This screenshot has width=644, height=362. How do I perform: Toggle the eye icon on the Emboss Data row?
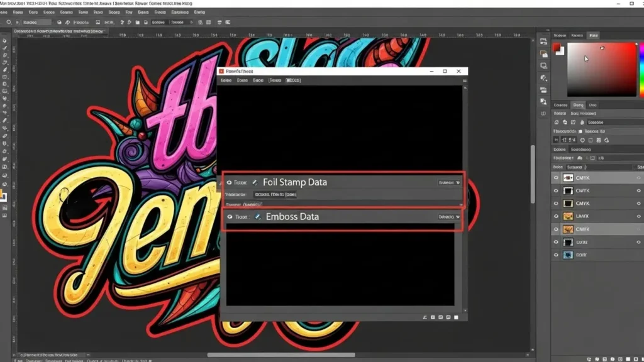230,217
